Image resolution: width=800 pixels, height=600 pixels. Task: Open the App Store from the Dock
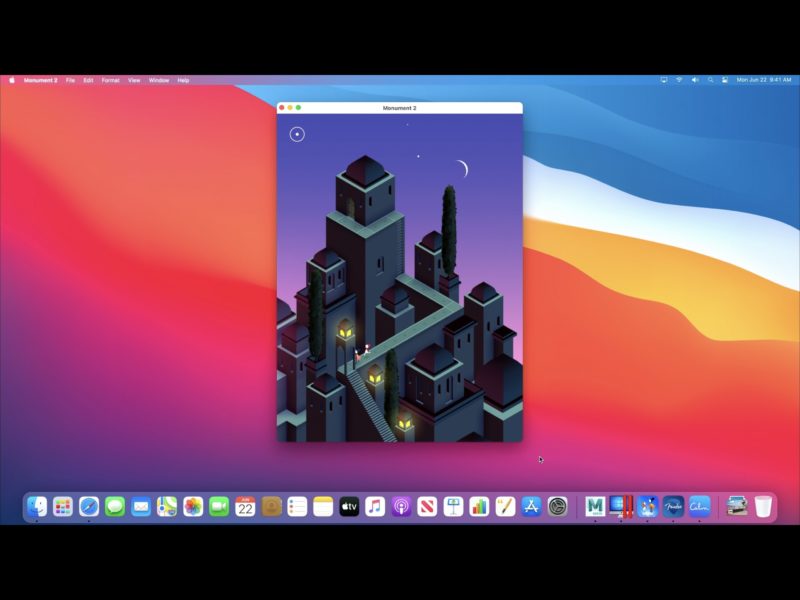tap(531, 507)
